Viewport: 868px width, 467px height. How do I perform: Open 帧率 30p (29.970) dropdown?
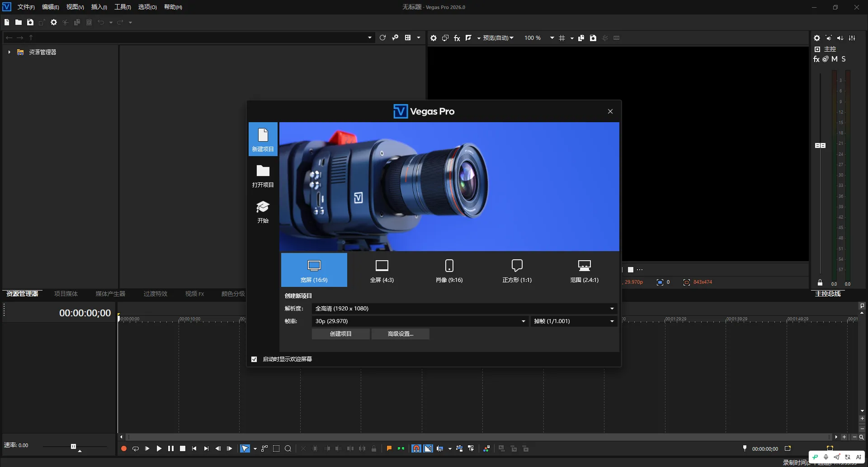(x=420, y=321)
